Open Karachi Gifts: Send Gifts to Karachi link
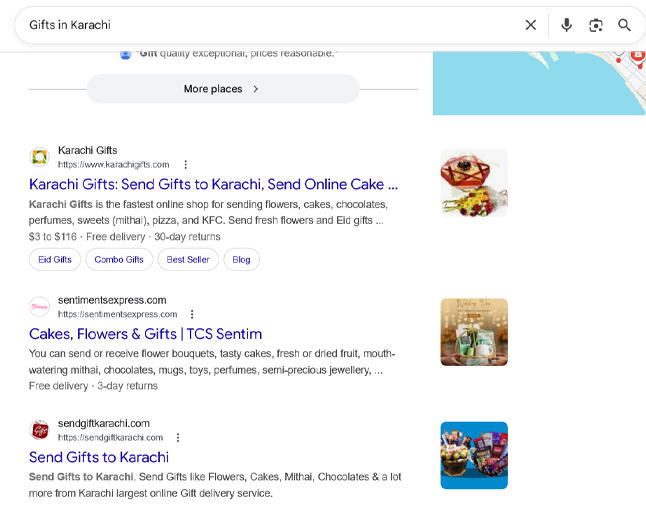Image resolution: width=646 pixels, height=510 pixels. point(213,184)
